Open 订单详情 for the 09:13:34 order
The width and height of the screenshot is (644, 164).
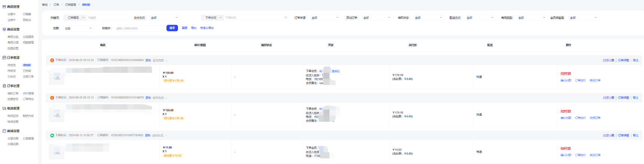tap(623, 60)
